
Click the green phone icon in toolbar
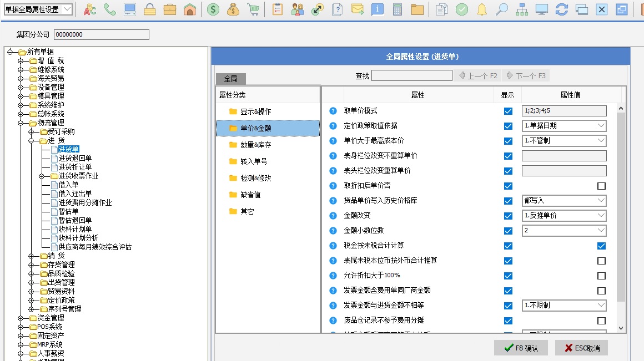pos(110,9)
